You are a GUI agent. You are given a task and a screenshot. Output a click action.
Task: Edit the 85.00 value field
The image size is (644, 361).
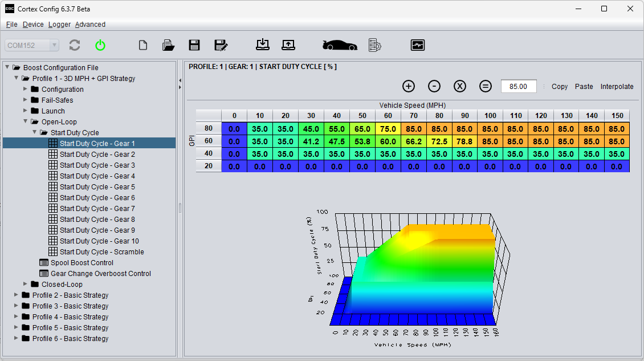pyautogui.click(x=519, y=86)
